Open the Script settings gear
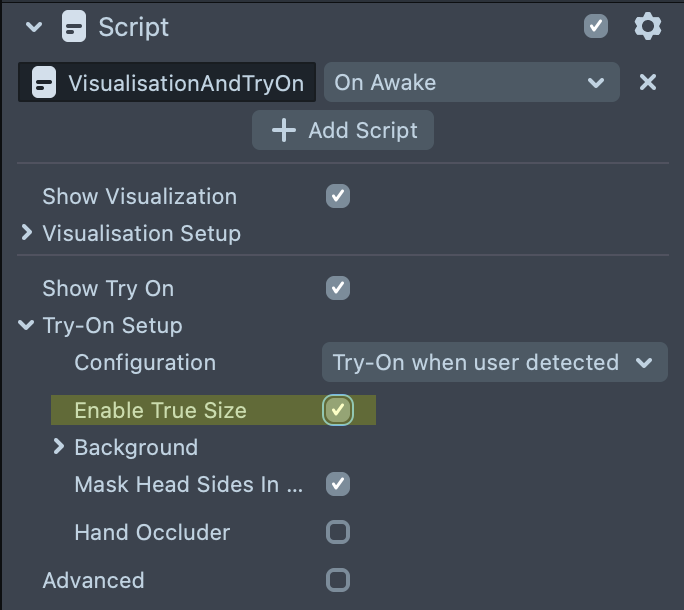 pyautogui.click(x=648, y=26)
